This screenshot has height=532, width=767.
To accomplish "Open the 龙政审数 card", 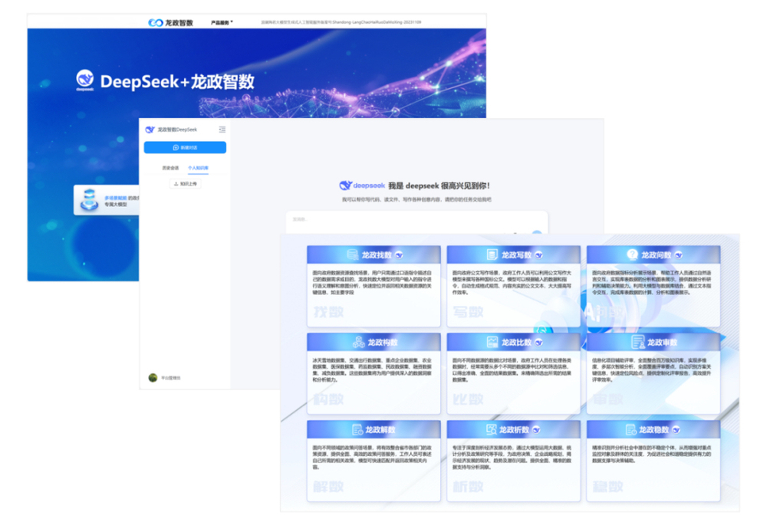I will click(x=653, y=373).
